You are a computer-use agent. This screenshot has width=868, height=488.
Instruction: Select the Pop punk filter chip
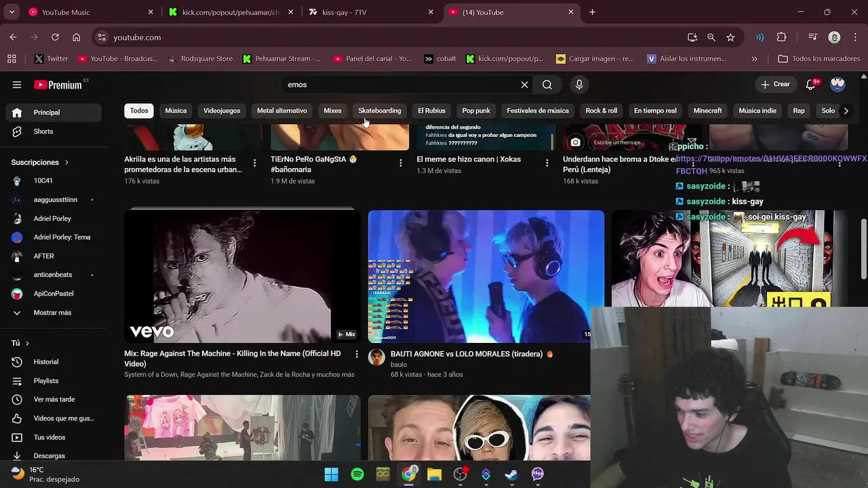coord(476,110)
